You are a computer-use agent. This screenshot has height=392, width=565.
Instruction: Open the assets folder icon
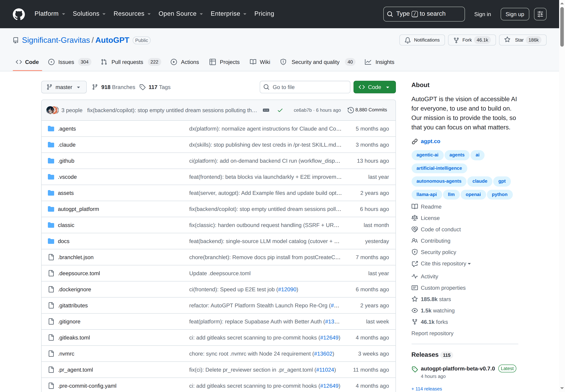tap(51, 193)
